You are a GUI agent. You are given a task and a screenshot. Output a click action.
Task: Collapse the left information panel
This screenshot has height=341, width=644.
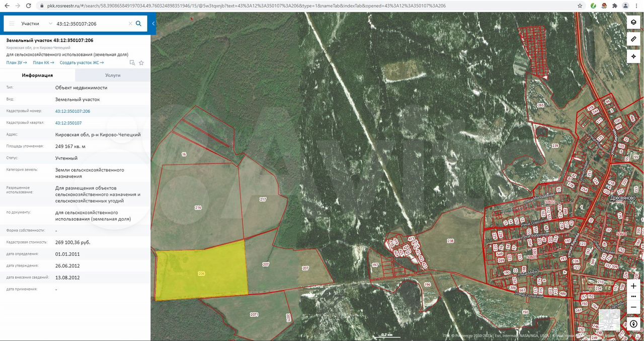(153, 24)
